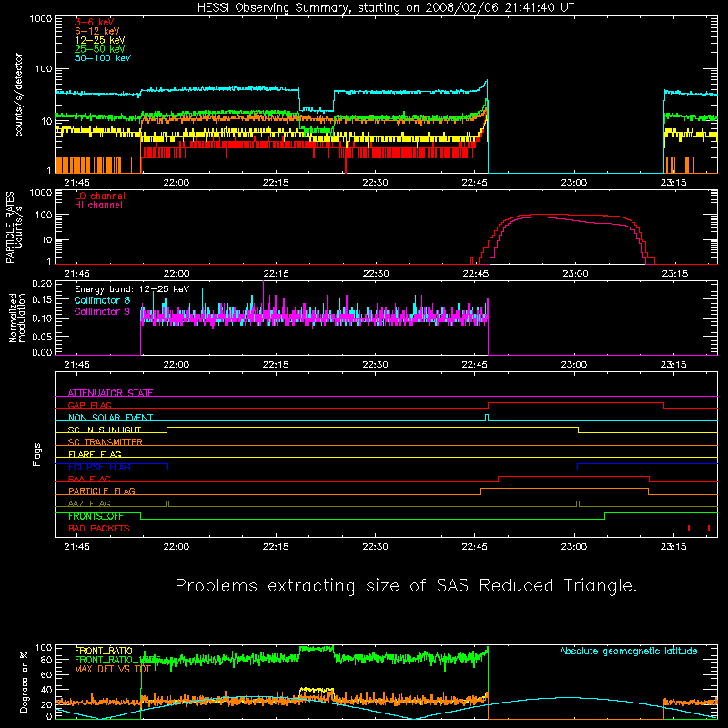Click the 22:00 tick under the modulation panel
728x728 pixels.
[x=177, y=365]
